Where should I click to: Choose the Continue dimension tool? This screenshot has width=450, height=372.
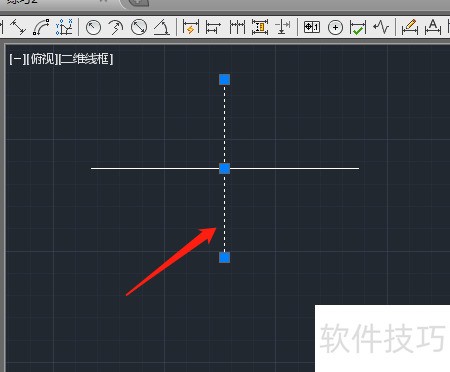point(237,27)
